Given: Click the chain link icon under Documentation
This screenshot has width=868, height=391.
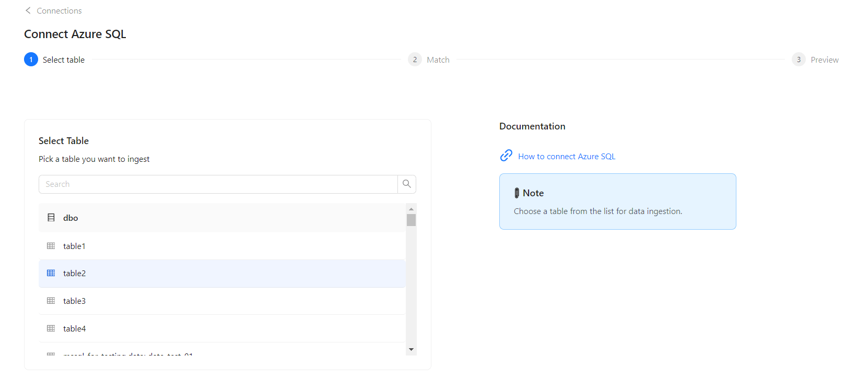Looking at the screenshot, I should pos(506,156).
